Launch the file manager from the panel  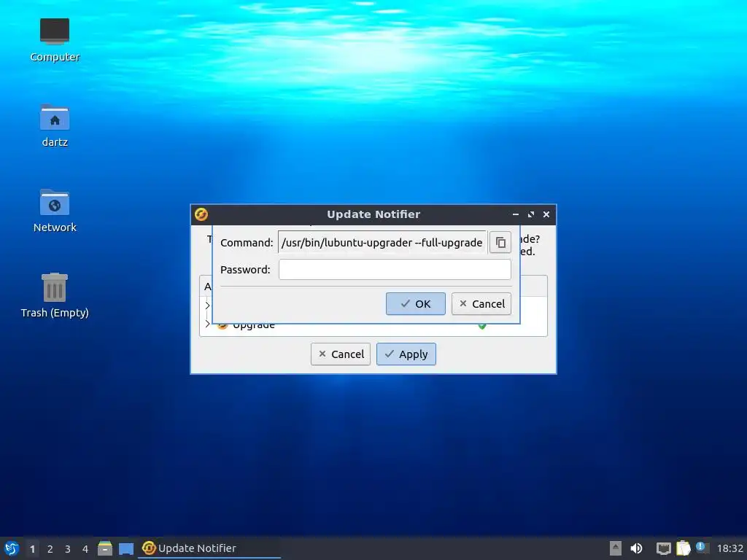[x=105, y=548]
